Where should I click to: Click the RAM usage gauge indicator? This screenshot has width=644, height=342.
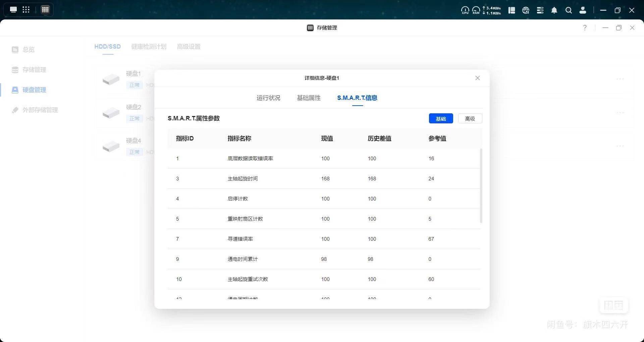click(x=476, y=10)
